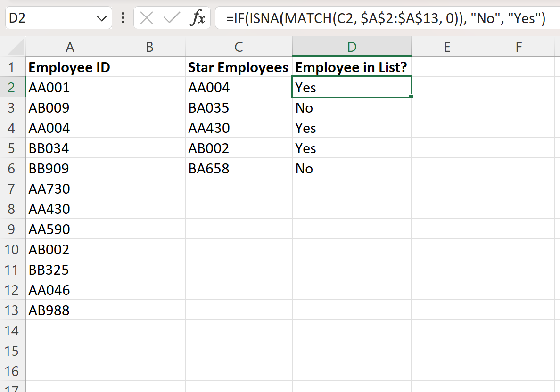
Task: Select the Star Employees header cell
Action: pyautogui.click(x=239, y=67)
